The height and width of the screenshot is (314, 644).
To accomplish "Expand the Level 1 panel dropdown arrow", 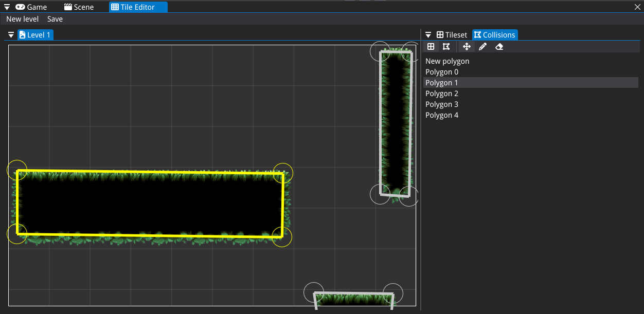I will (x=11, y=35).
